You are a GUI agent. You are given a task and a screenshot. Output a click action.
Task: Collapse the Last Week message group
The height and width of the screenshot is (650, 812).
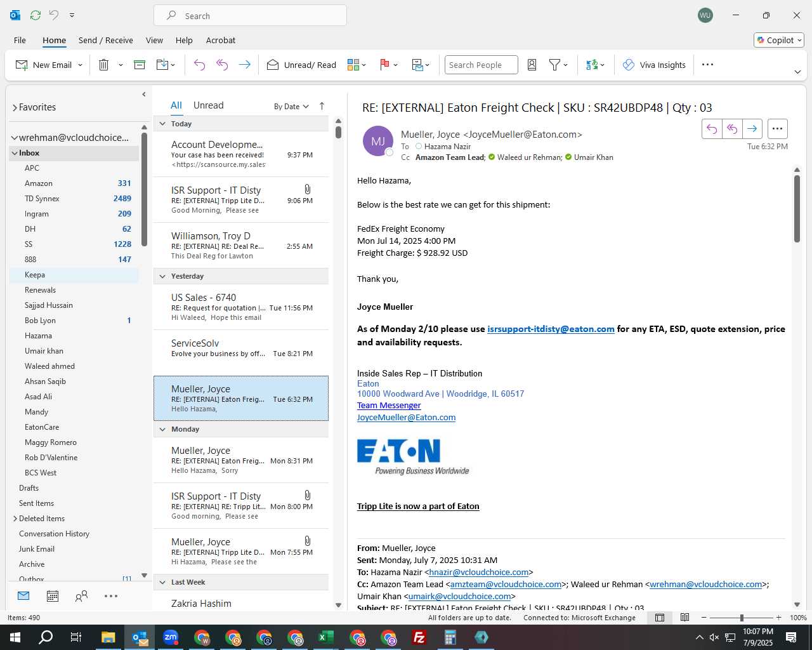tap(162, 582)
